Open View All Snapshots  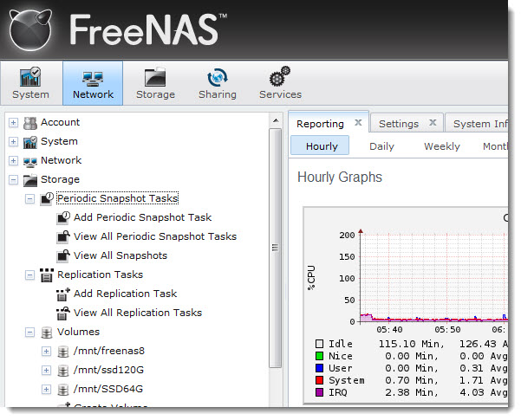point(120,255)
